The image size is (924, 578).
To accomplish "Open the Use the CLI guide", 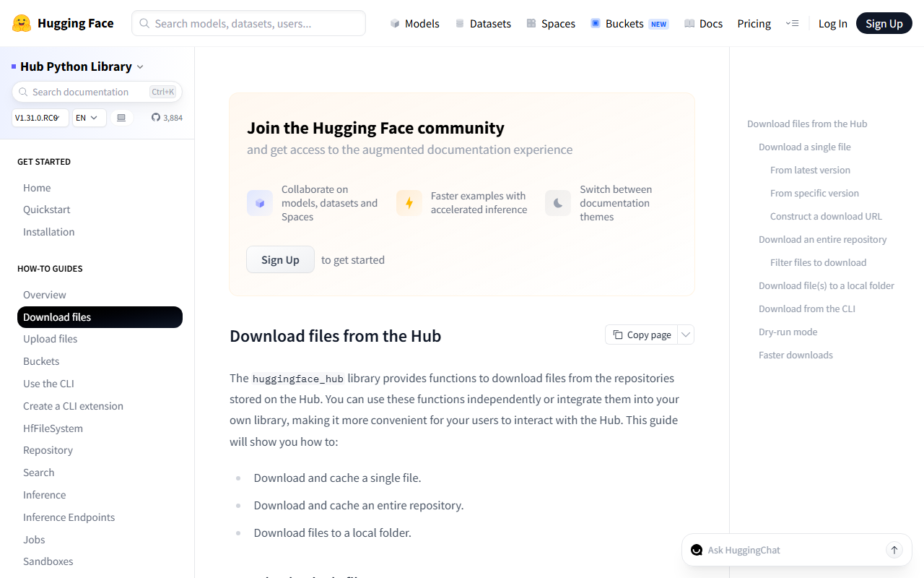I will (x=48, y=384).
